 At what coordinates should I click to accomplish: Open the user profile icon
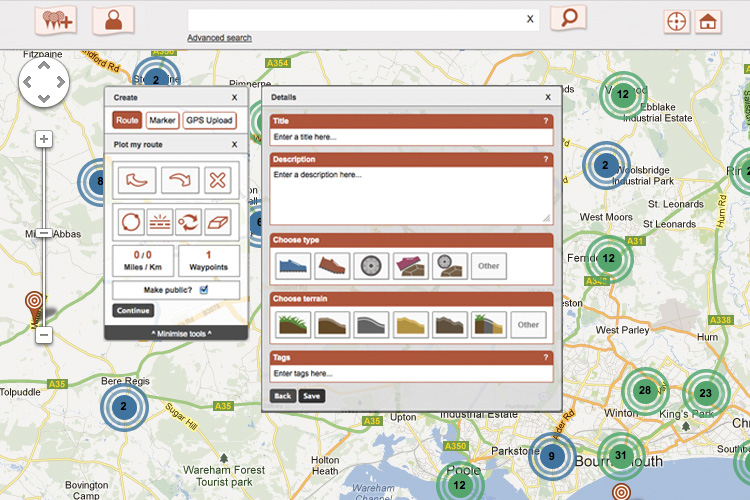[x=113, y=19]
